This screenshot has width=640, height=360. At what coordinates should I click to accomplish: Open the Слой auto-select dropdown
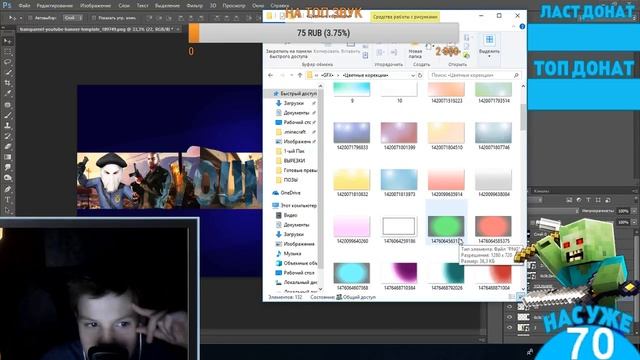[x=73, y=18]
